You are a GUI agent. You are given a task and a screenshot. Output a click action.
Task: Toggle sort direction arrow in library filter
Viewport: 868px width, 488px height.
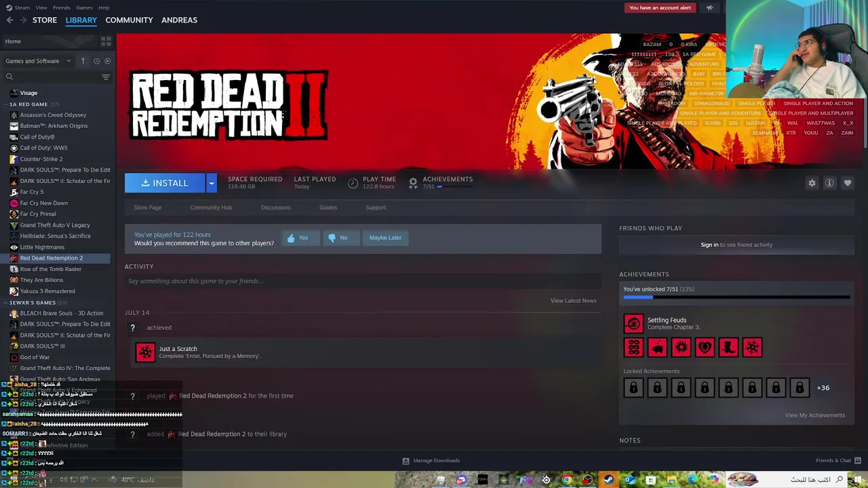point(83,61)
